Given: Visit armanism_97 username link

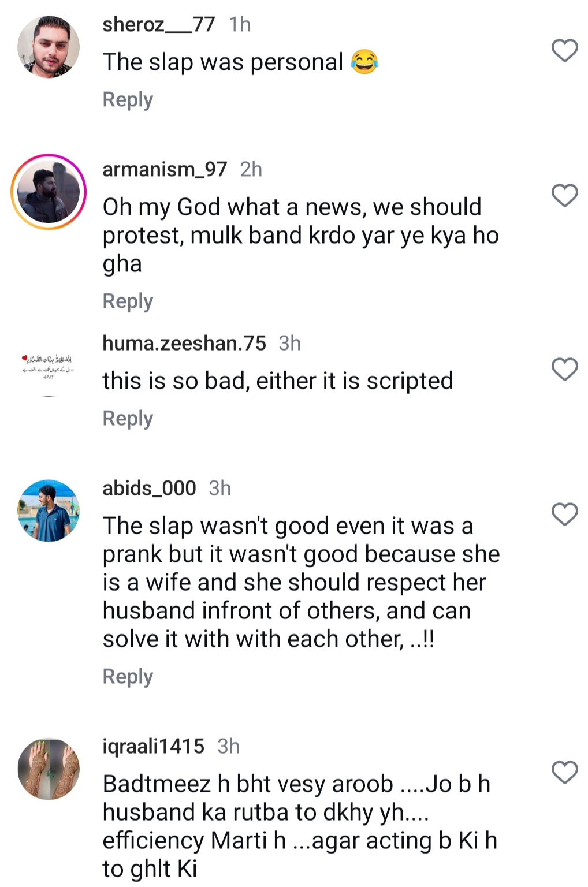Looking at the screenshot, I should tap(165, 169).
